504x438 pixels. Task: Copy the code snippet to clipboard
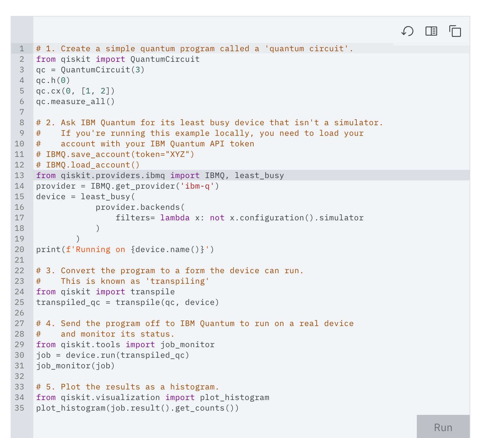coord(455,31)
